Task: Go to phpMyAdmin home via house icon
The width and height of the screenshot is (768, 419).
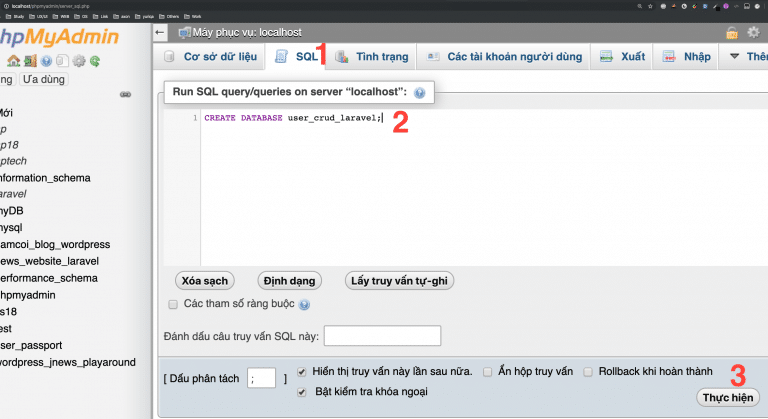Action: [13, 61]
